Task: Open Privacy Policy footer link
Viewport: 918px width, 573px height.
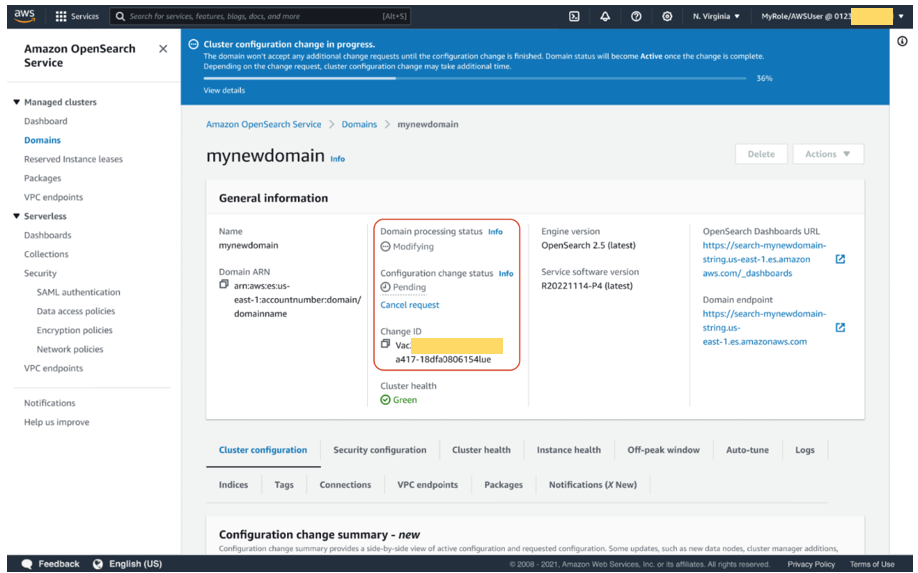Action: coord(811,564)
